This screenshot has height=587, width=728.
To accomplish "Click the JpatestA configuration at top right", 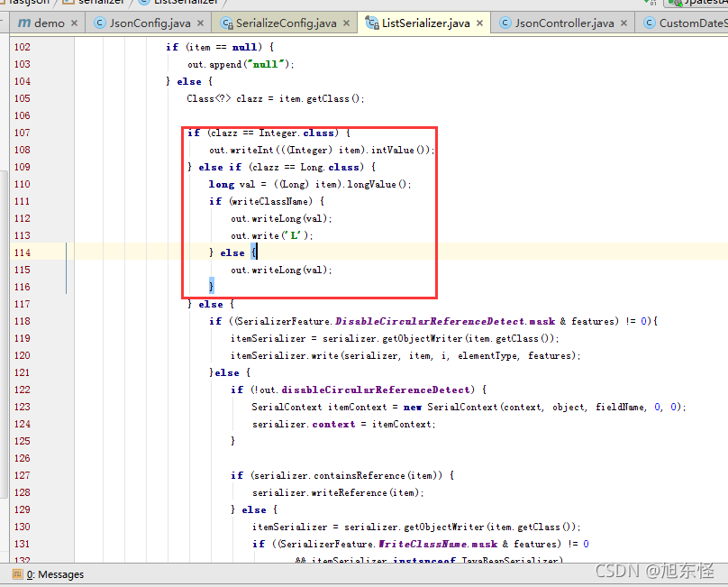I will click(703, 3).
